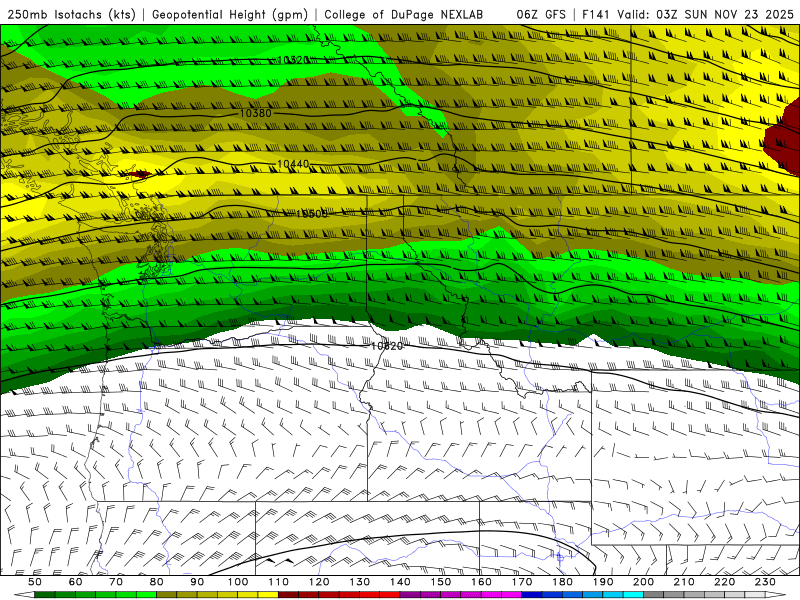Click the 150 value on the color scale
The width and height of the screenshot is (800, 600).
click(441, 582)
